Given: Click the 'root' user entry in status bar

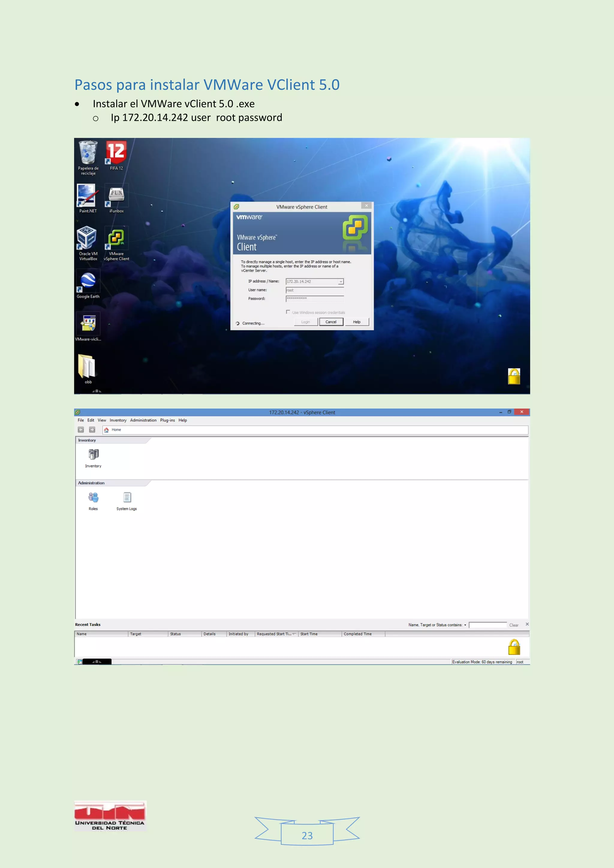Looking at the screenshot, I should [x=520, y=662].
